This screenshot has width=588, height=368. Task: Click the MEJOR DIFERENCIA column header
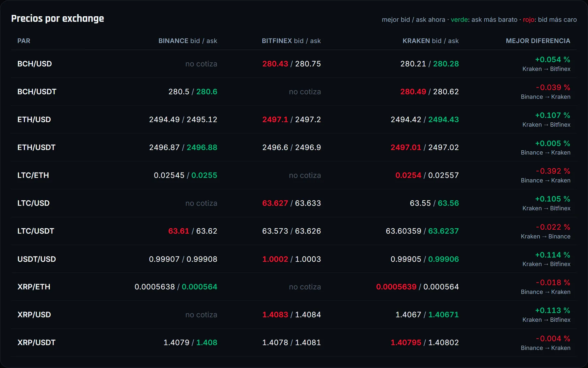pyautogui.click(x=538, y=41)
